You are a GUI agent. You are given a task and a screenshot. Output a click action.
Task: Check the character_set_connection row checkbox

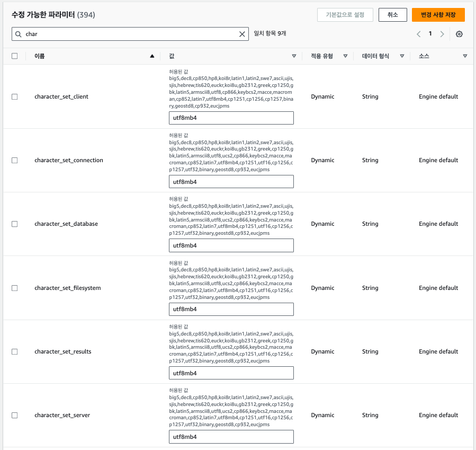coord(15,160)
